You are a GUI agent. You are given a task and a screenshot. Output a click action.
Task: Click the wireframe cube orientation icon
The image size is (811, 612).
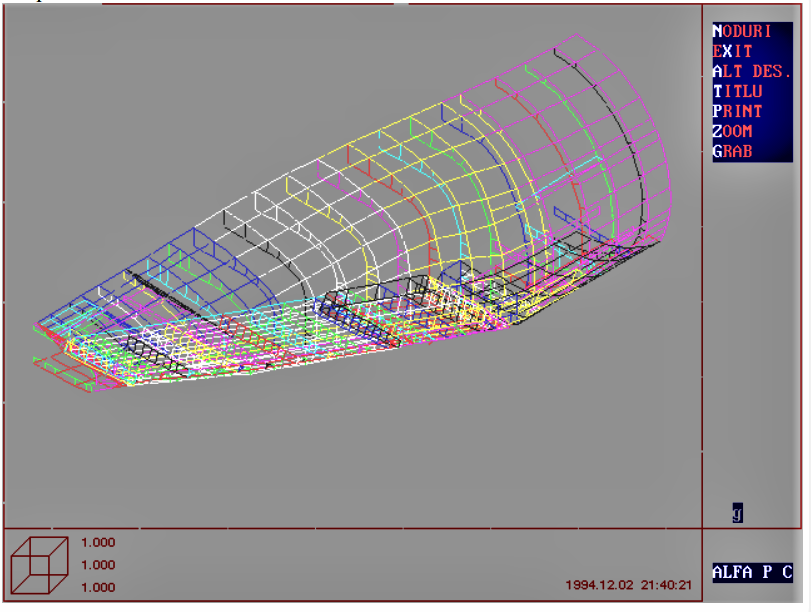40,564
